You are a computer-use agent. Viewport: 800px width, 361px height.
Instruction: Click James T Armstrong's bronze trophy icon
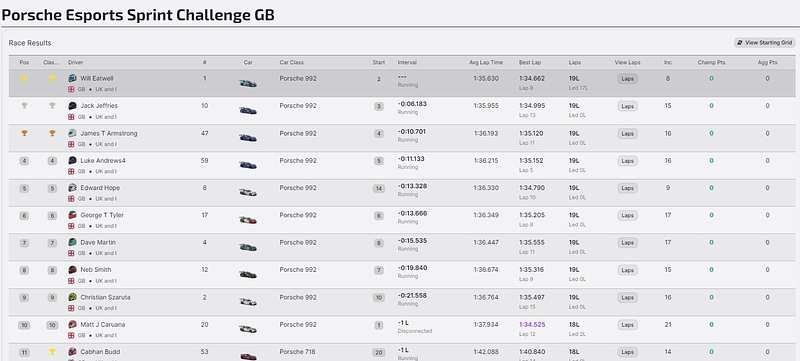(x=24, y=133)
